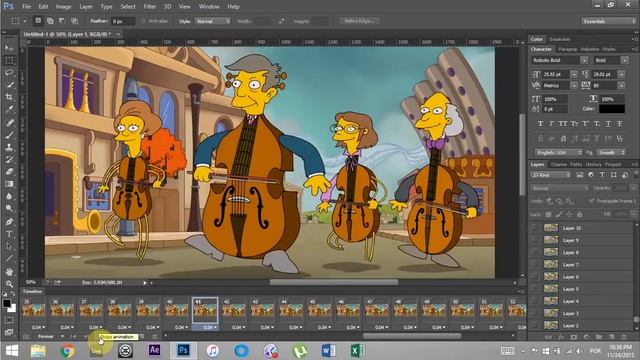Screen dimensions: 640x360
Task: Select the Zoom tool in toolbox
Action: (x=9, y=284)
